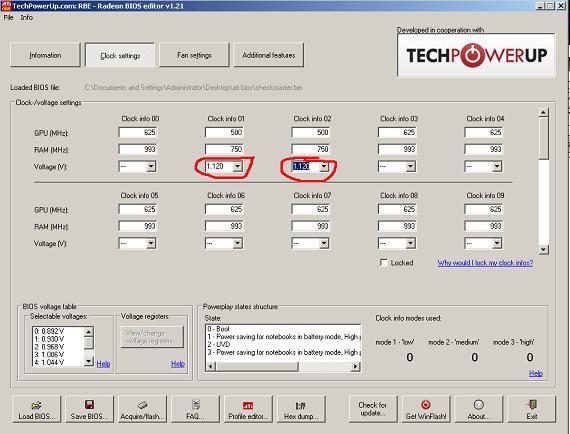This screenshot has height=434, width=570.
Task: Select state 1 Power saving for notebooks
Action: click(x=284, y=337)
